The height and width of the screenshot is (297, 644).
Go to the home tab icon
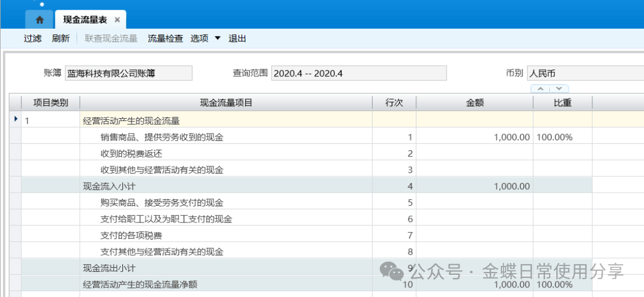click(x=40, y=20)
